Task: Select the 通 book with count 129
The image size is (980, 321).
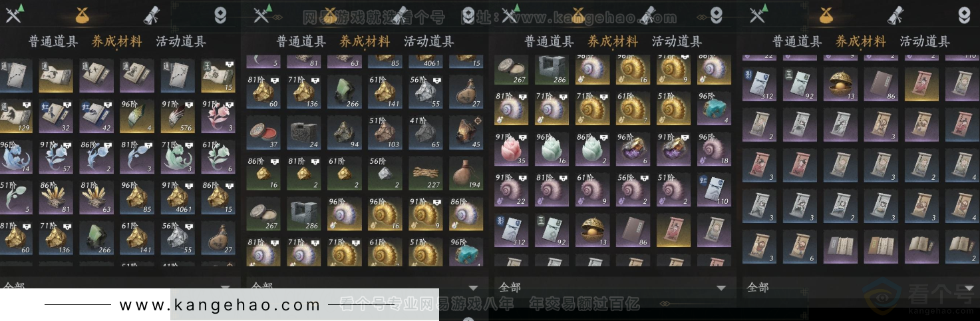Action: 16,116
